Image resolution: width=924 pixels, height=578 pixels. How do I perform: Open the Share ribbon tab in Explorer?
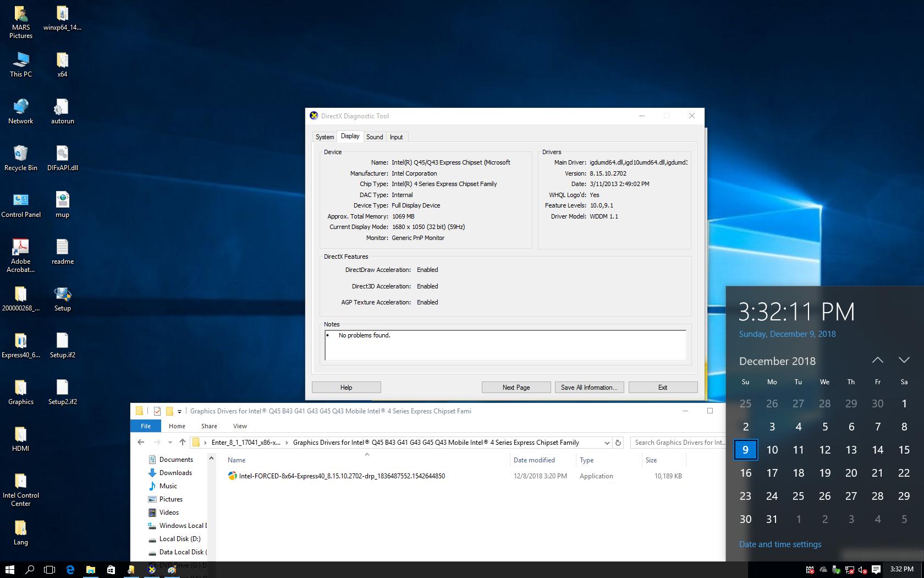tap(209, 426)
